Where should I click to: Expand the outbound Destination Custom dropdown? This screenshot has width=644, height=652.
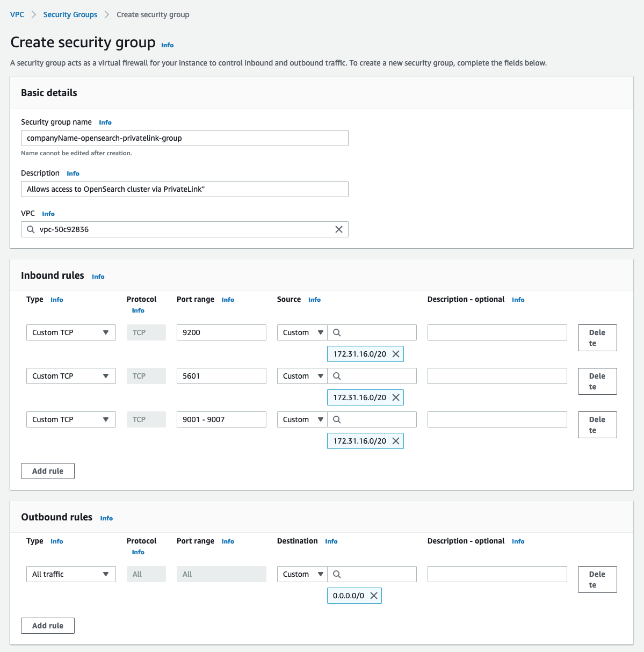point(302,574)
